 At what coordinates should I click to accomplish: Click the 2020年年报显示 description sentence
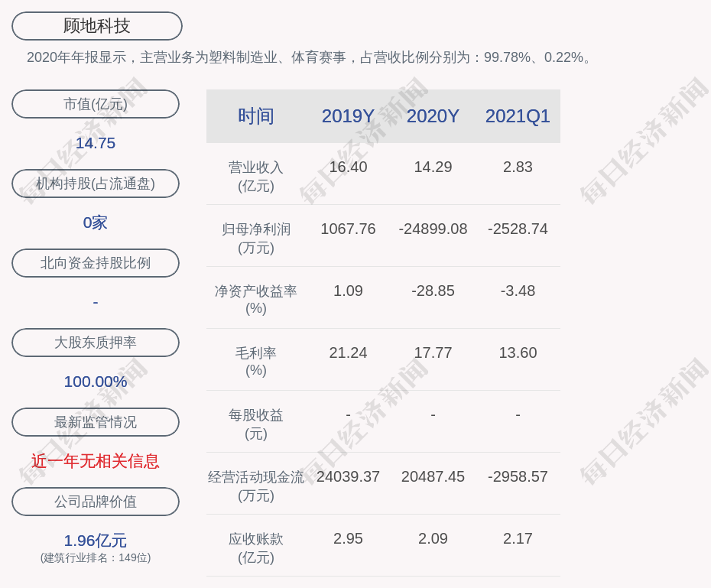(310, 57)
